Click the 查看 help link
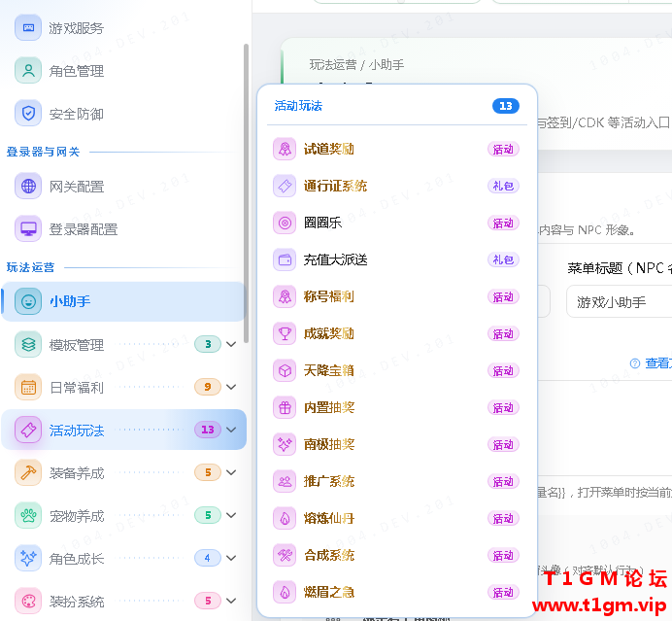Viewport: 672px width, 621px height. coord(651,363)
